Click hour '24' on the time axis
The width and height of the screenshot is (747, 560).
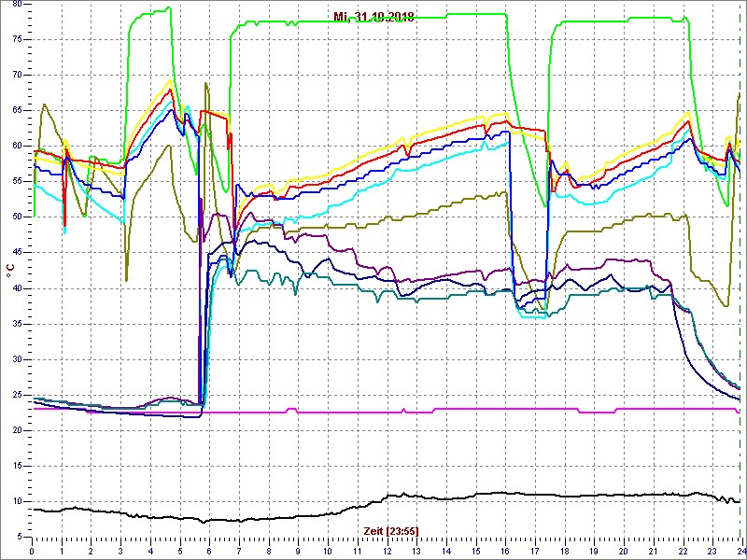click(x=740, y=551)
